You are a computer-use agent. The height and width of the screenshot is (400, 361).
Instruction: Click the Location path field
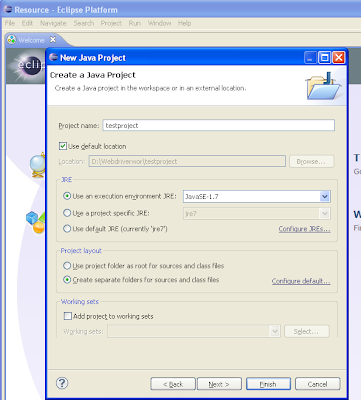(187, 161)
